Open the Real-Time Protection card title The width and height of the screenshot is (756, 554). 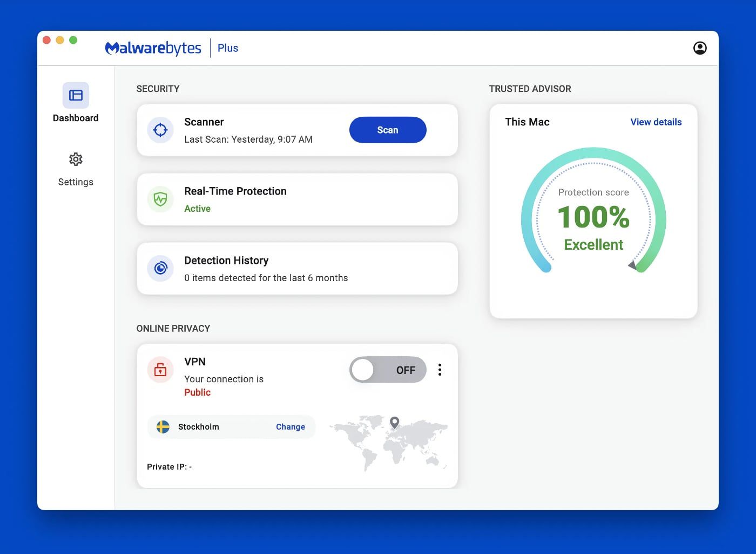(x=235, y=191)
